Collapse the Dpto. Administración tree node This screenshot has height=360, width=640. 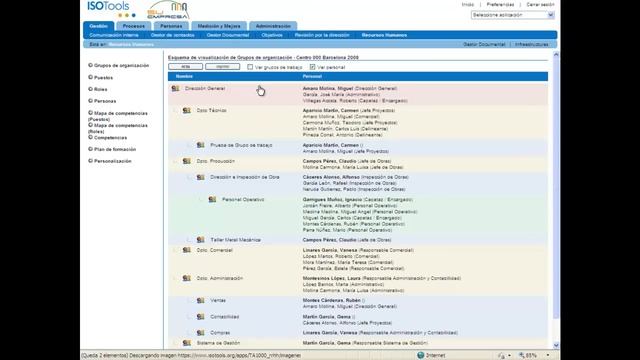pyautogui.click(x=176, y=278)
